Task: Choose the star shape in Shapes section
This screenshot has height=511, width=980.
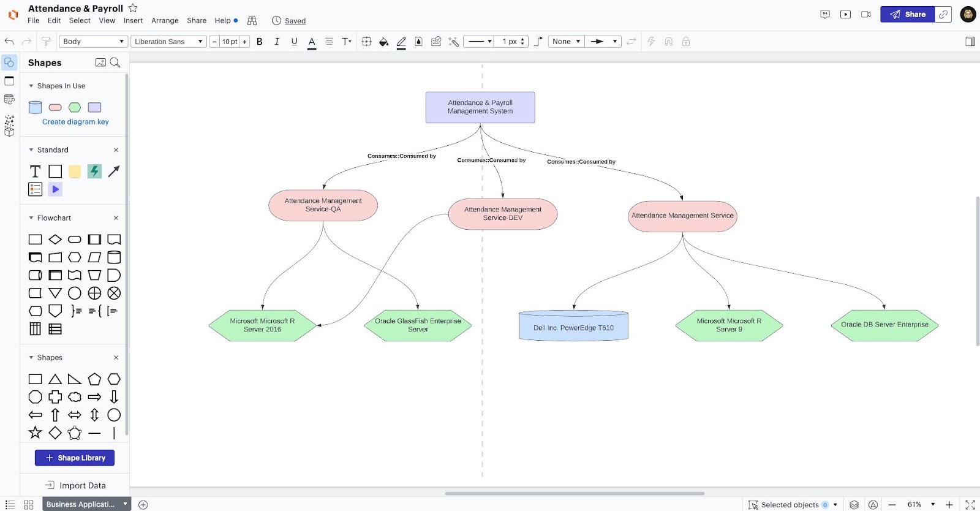Action: [36, 433]
